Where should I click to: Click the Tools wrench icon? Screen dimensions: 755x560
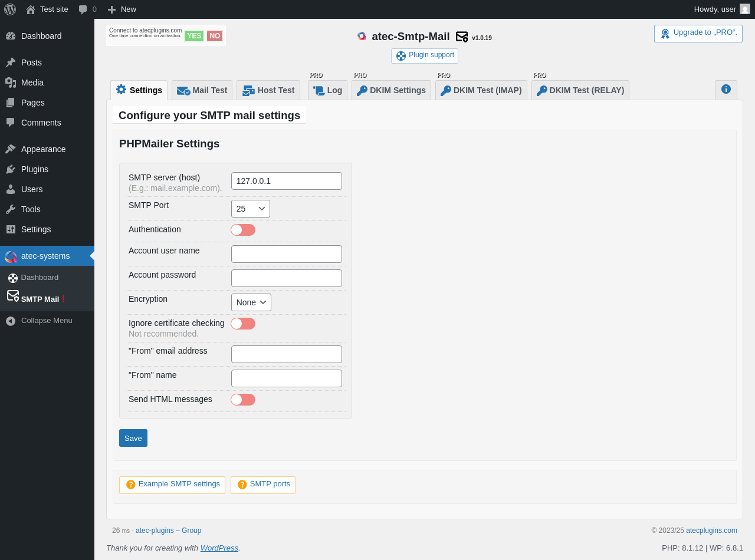11,209
